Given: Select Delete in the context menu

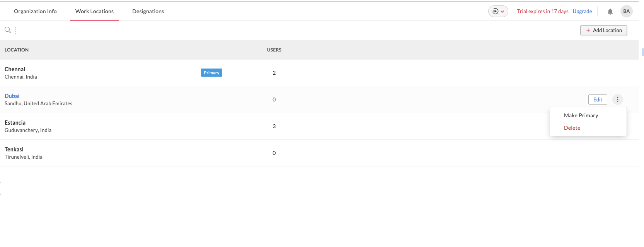Looking at the screenshot, I should [x=572, y=128].
